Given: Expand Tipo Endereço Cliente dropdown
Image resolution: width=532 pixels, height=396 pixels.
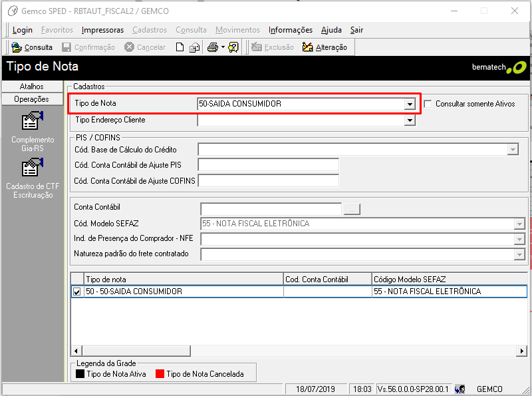Looking at the screenshot, I should pos(410,120).
